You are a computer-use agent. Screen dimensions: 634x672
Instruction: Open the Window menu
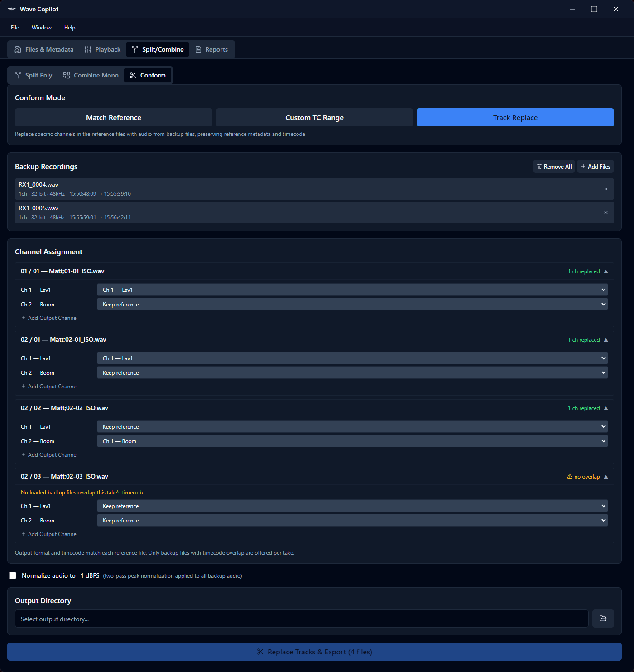[x=42, y=28]
